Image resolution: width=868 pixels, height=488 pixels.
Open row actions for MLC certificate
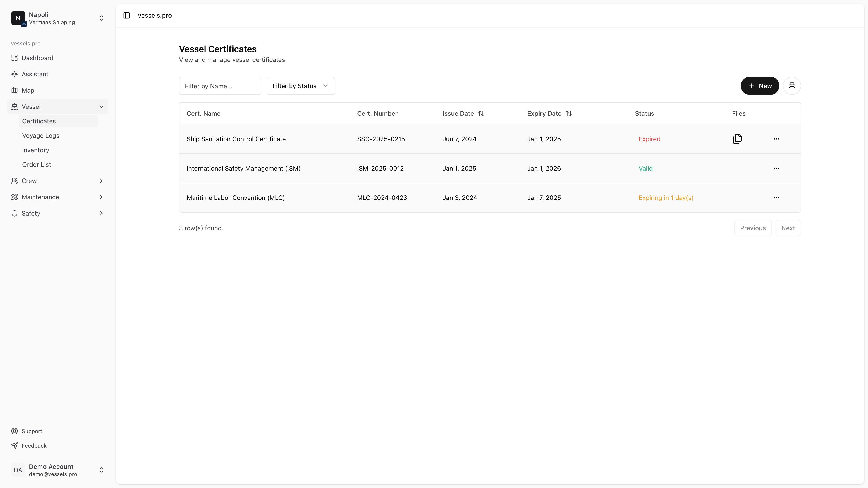pyautogui.click(x=776, y=198)
